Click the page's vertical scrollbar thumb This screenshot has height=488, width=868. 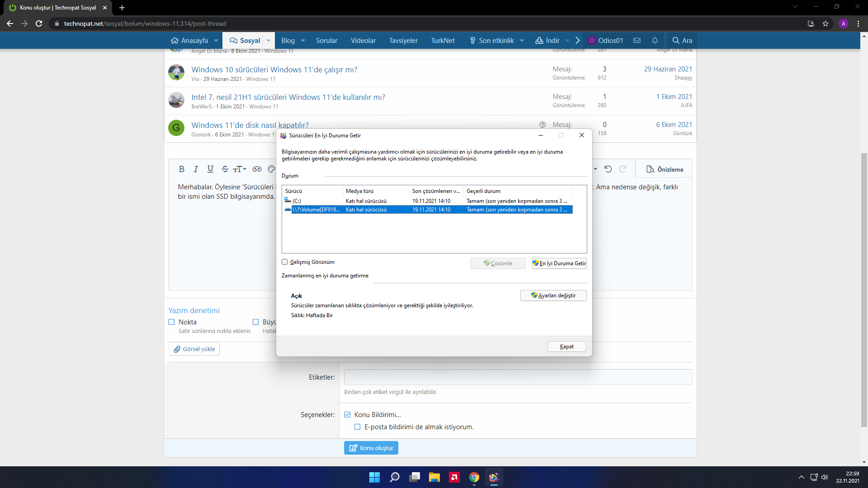tap(864, 289)
